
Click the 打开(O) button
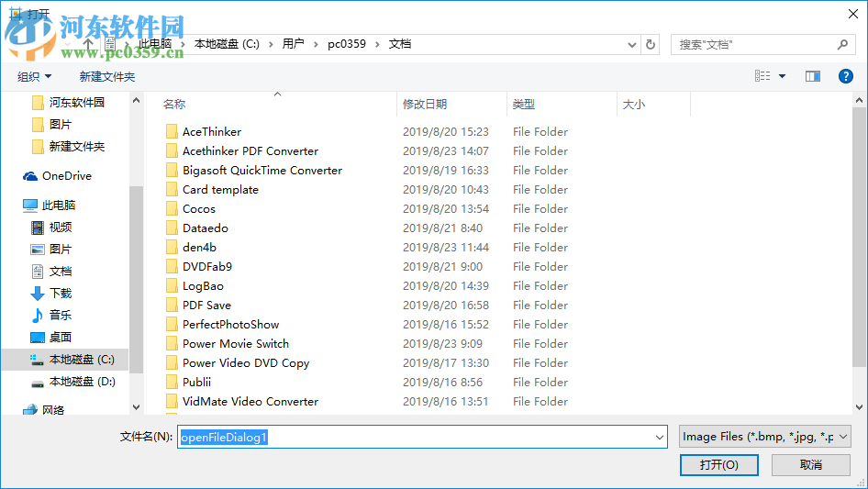718,464
